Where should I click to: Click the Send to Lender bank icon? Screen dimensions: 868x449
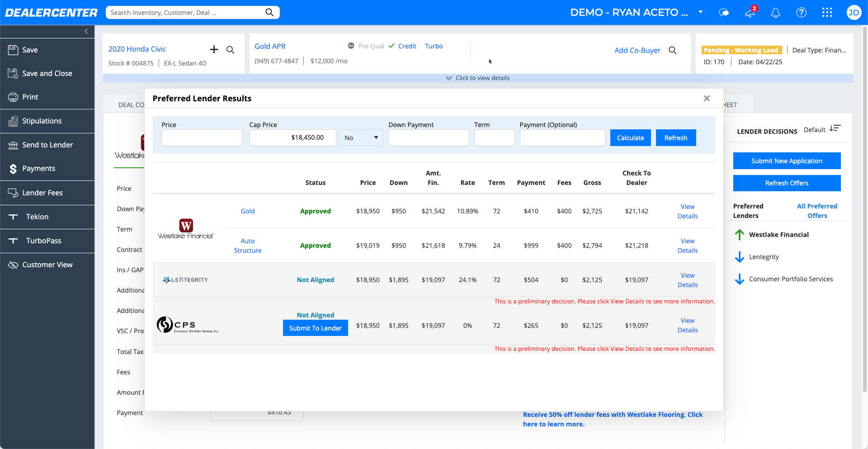[13, 145]
